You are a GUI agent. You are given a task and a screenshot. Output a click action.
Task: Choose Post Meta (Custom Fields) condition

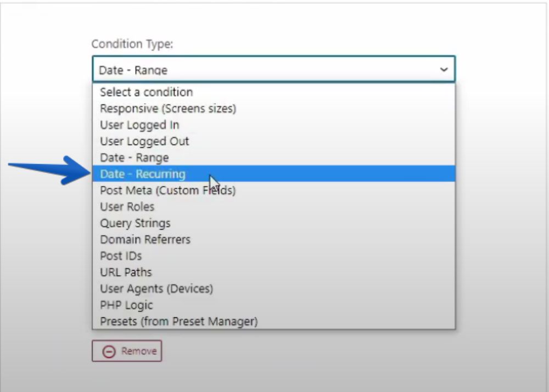pos(274,191)
